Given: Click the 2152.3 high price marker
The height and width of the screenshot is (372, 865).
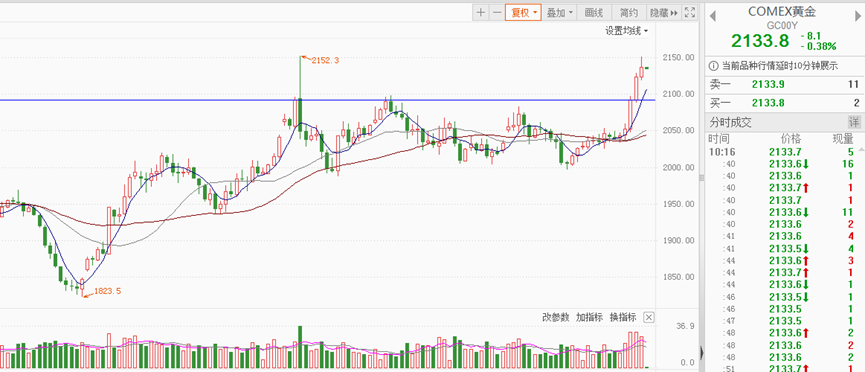Looking at the screenshot, I should point(325,60).
